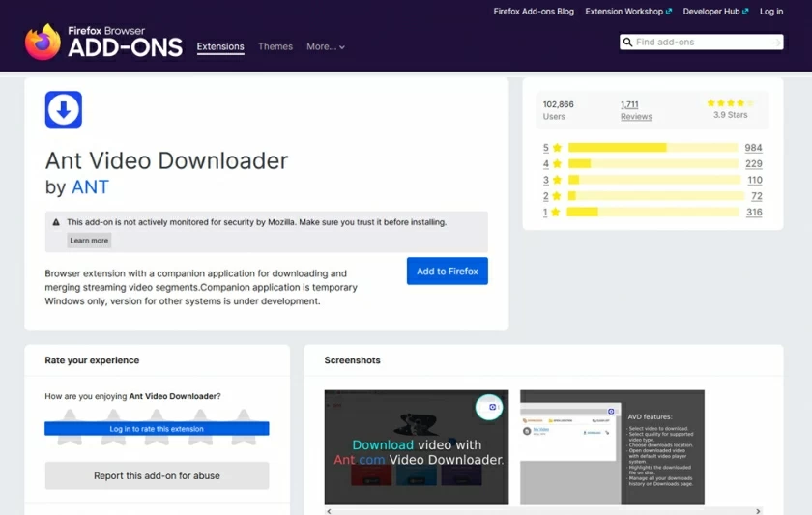Click Log in to rate this extension

[157, 429]
